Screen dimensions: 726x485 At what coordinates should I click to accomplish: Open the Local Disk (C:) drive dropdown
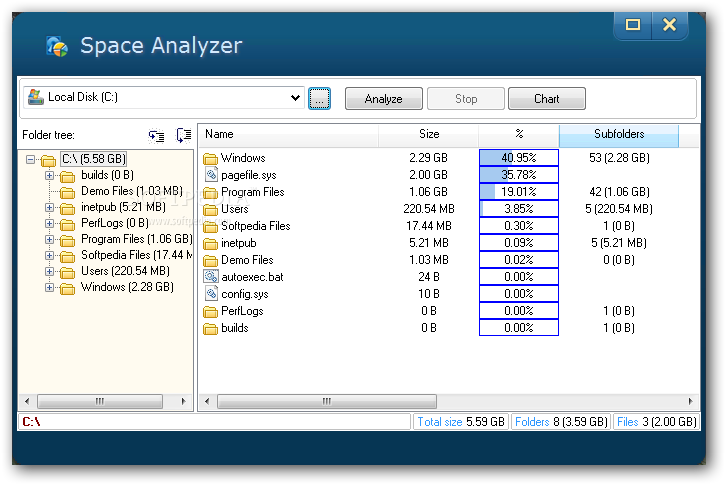[295, 98]
